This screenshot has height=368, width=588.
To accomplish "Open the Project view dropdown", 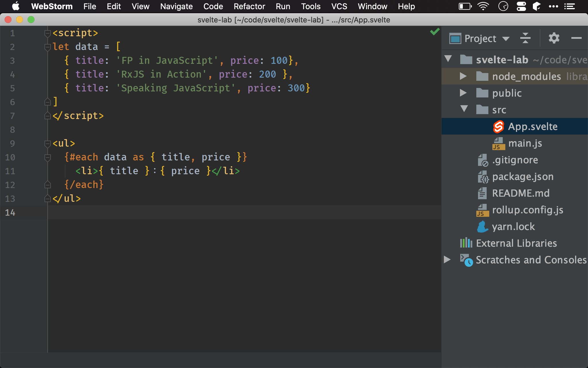I will [x=506, y=39].
